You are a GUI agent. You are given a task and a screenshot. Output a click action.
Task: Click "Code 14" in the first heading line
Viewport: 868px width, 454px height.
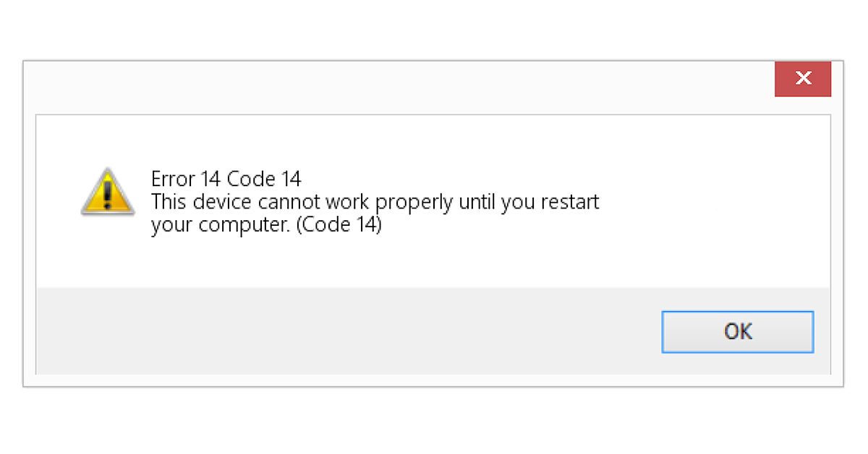264,178
